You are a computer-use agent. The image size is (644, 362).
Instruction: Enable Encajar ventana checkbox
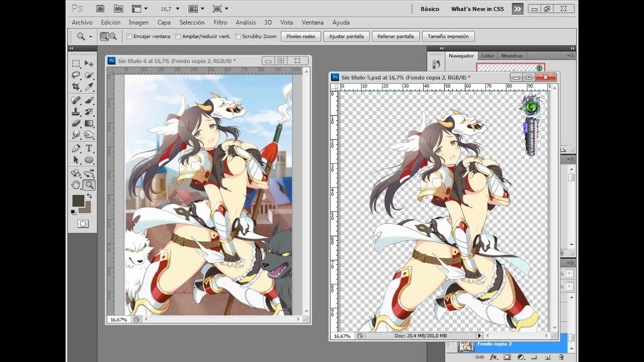click(x=129, y=36)
